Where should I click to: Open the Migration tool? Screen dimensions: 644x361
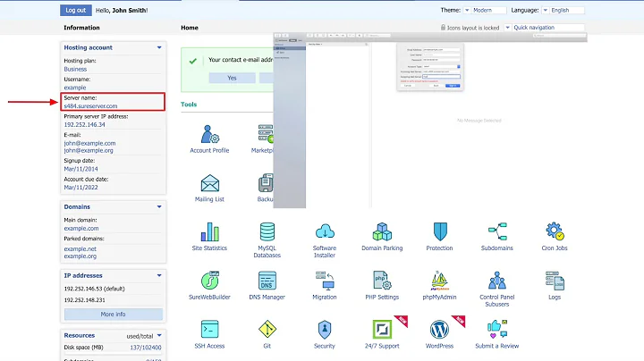325,286
